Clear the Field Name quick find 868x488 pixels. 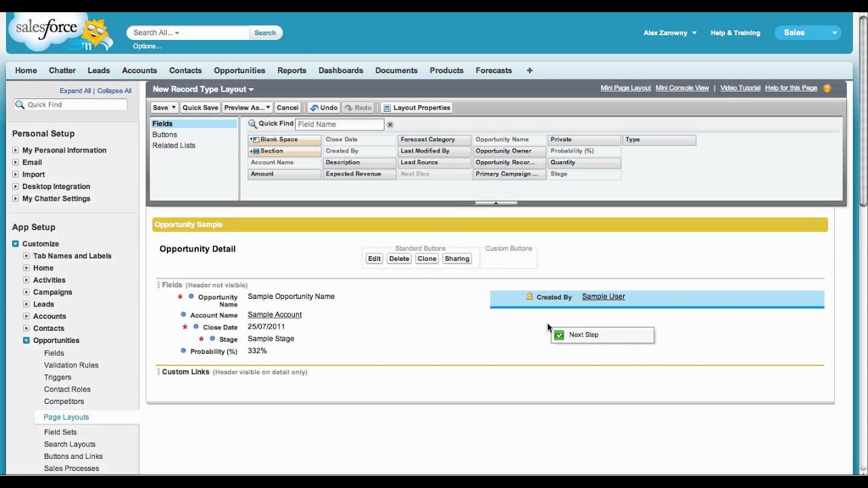[390, 125]
